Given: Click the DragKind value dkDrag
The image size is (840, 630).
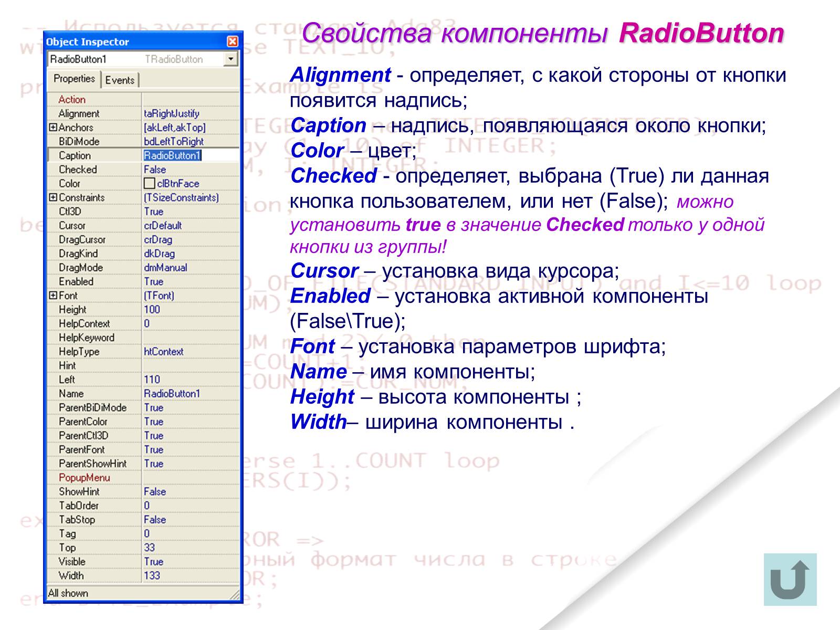Looking at the screenshot, I should tap(159, 254).
